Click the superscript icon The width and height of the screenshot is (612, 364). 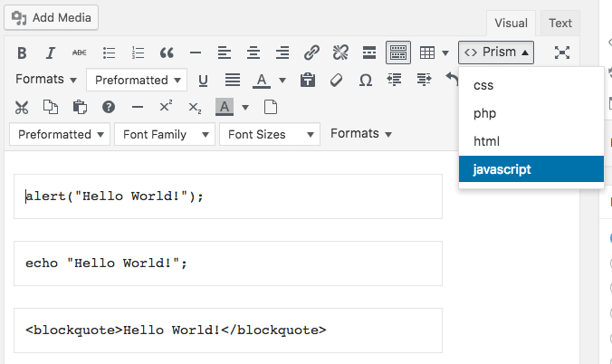point(166,107)
